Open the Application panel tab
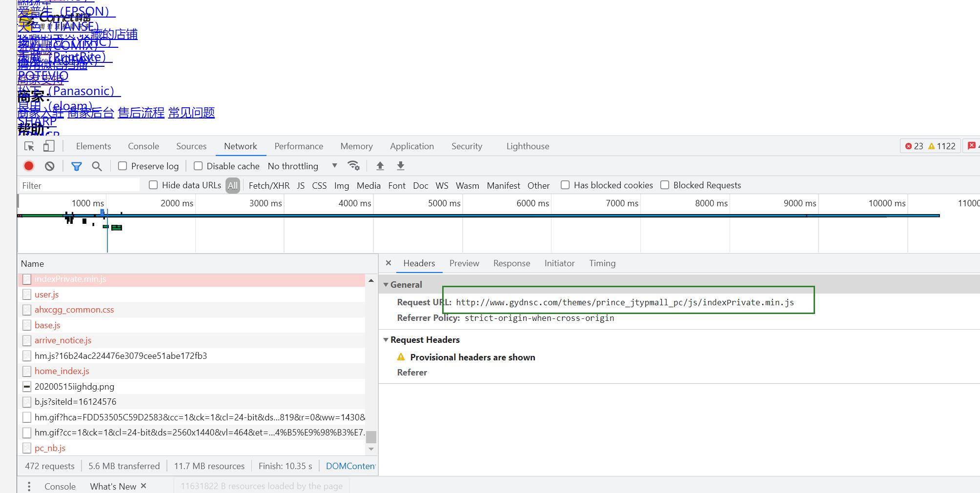 pos(412,146)
